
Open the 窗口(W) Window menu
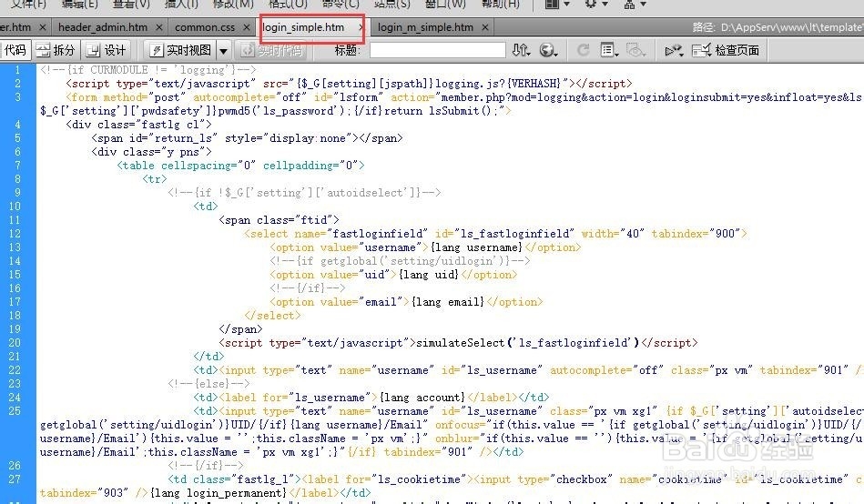pyautogui.click(x=445, y=4)
